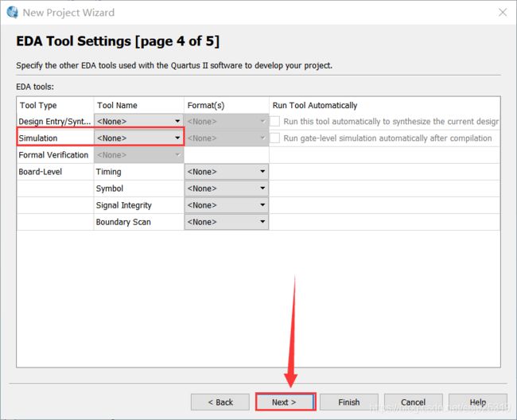Click the Quartus globe icon in title bar
Image resolution: width=517 pixels, height=420 pixels.
(x=13, y=12)
